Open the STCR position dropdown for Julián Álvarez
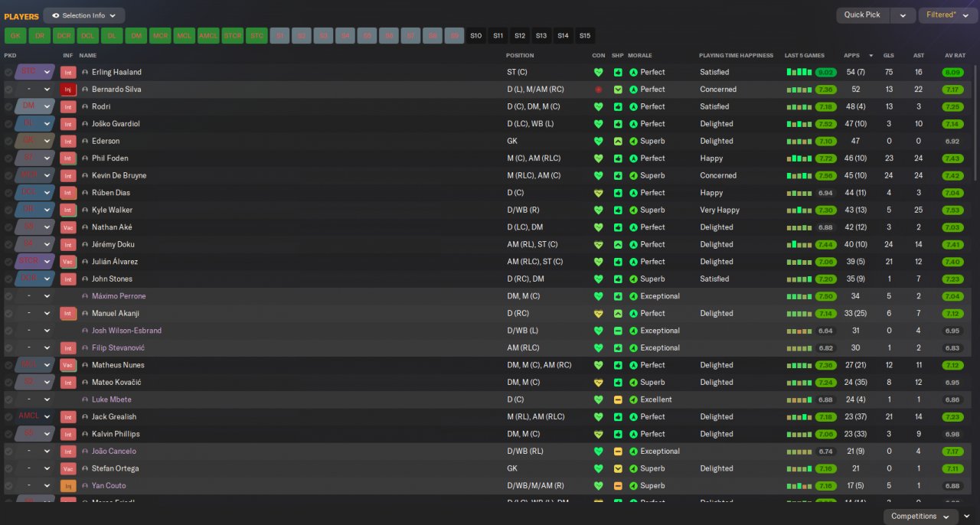Viewport: 980px width, 525px height. [x=34, y=262]
